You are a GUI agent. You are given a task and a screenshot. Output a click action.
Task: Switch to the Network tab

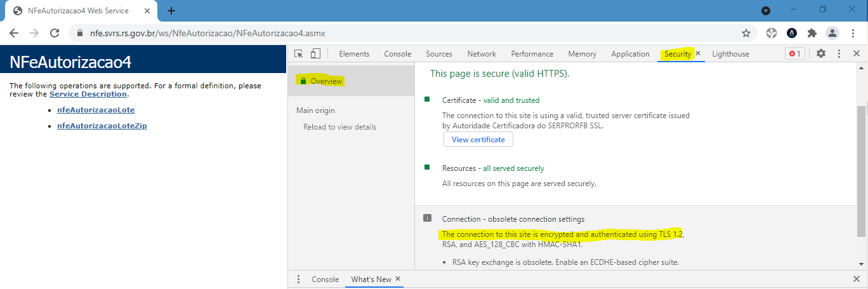click(482, 54)
